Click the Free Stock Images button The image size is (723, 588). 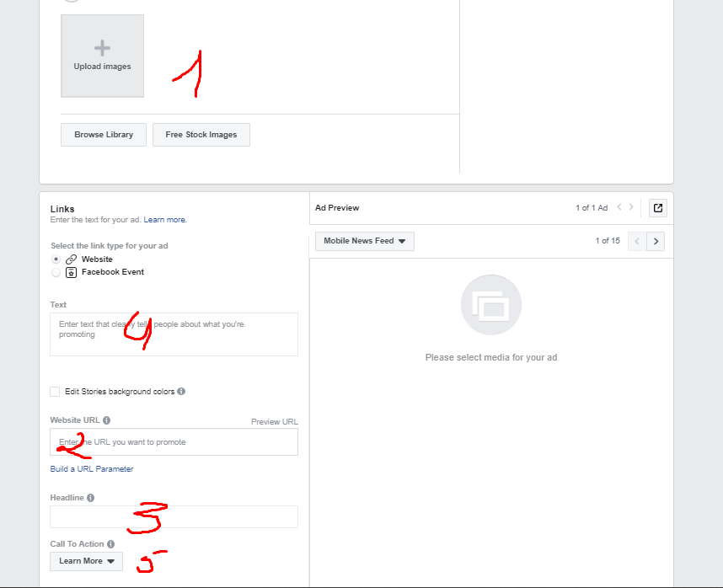201,135
